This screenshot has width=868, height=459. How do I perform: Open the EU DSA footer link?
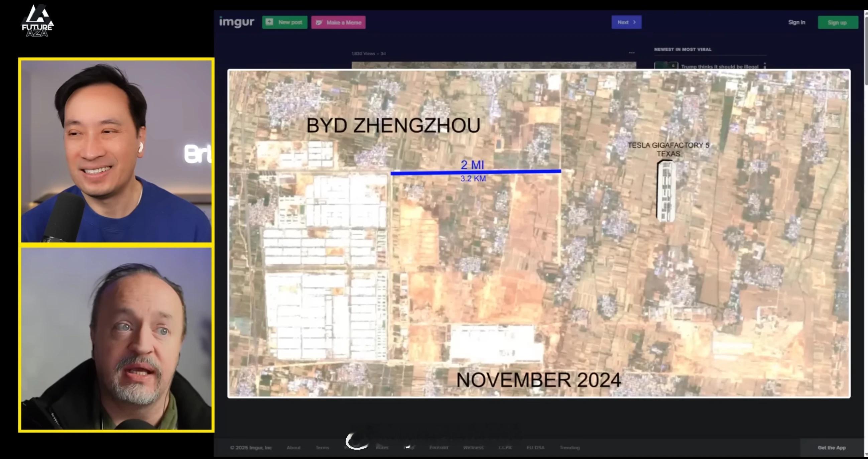click(535, 448)
